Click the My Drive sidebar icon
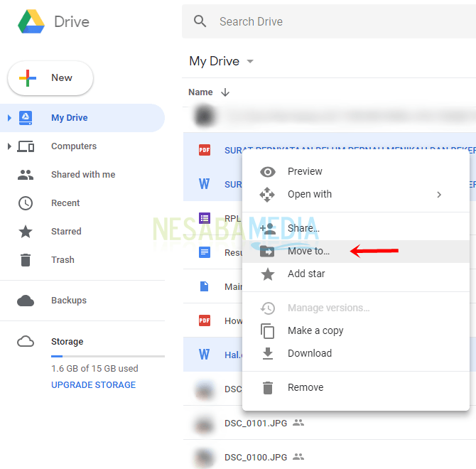 coord(26,118)
